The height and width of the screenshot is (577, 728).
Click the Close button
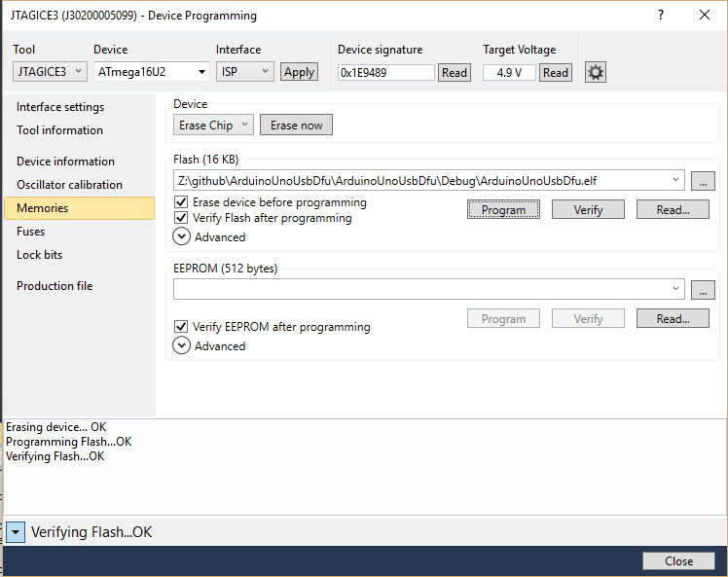click(678, 561)
